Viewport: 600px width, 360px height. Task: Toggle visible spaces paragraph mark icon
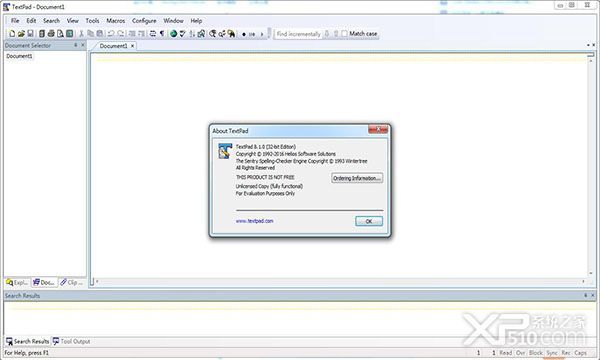[162, 34]
